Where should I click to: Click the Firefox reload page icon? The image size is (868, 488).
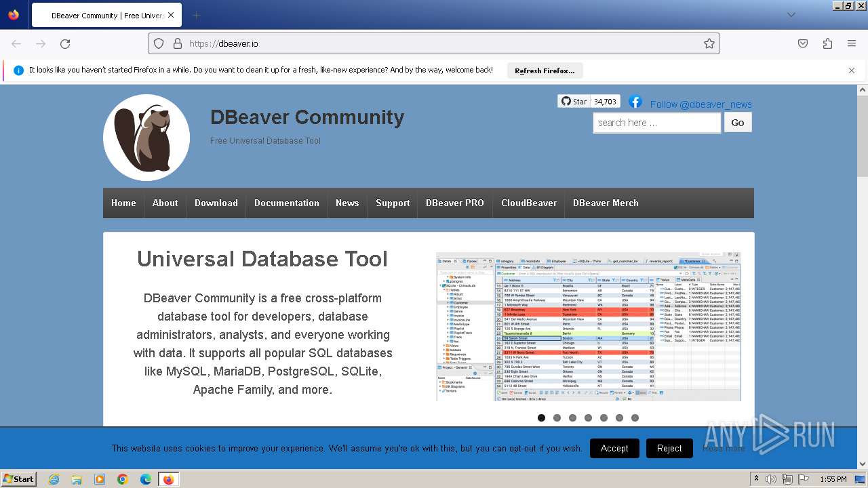65,43
